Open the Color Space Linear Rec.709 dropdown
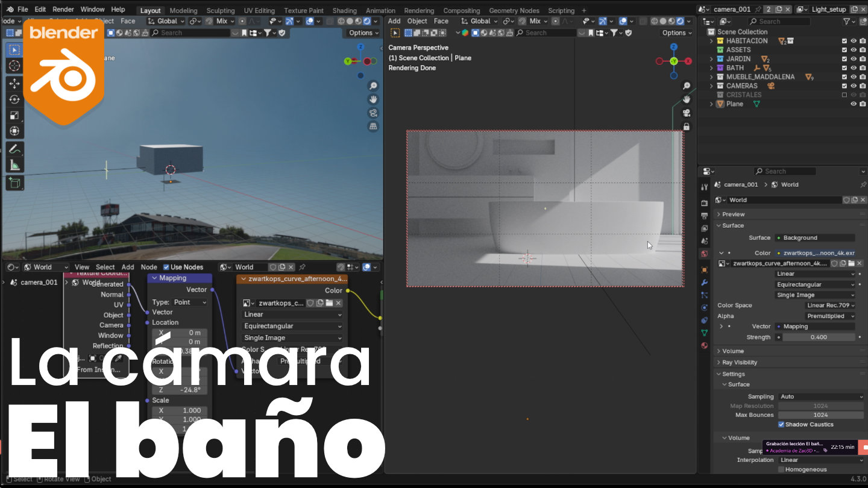The image size is (868, 488). coord(831,305)
